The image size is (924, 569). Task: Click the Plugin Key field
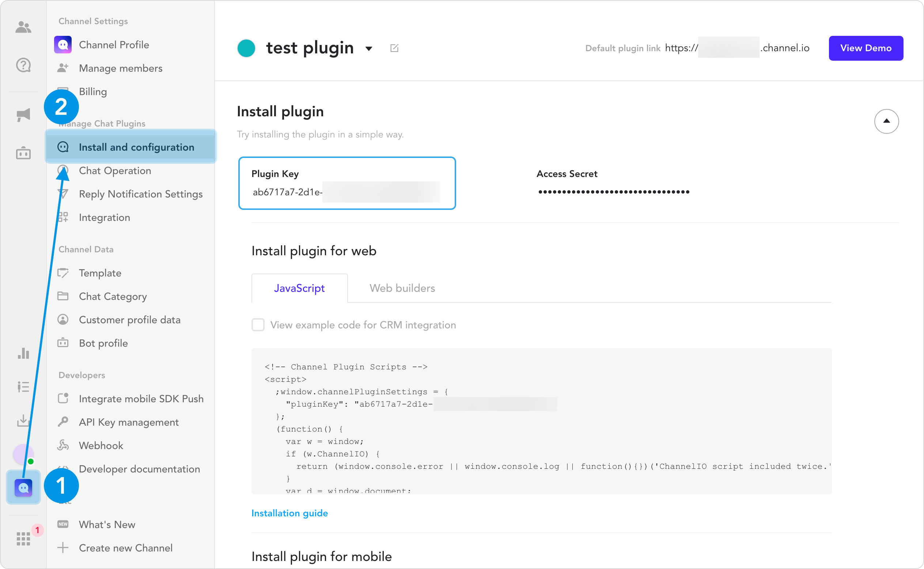(x=347, y=184)
